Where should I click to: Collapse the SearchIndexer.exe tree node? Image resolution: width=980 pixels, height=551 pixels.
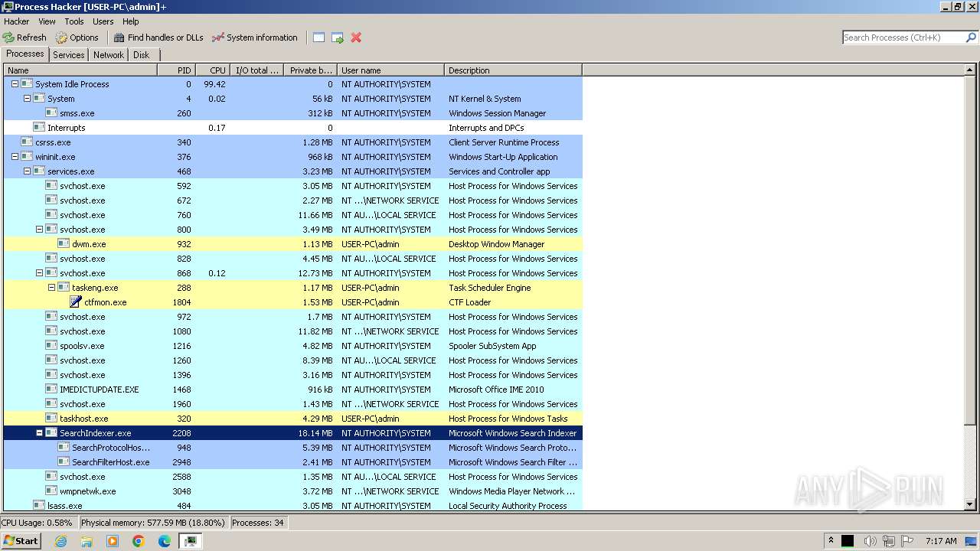39,433
